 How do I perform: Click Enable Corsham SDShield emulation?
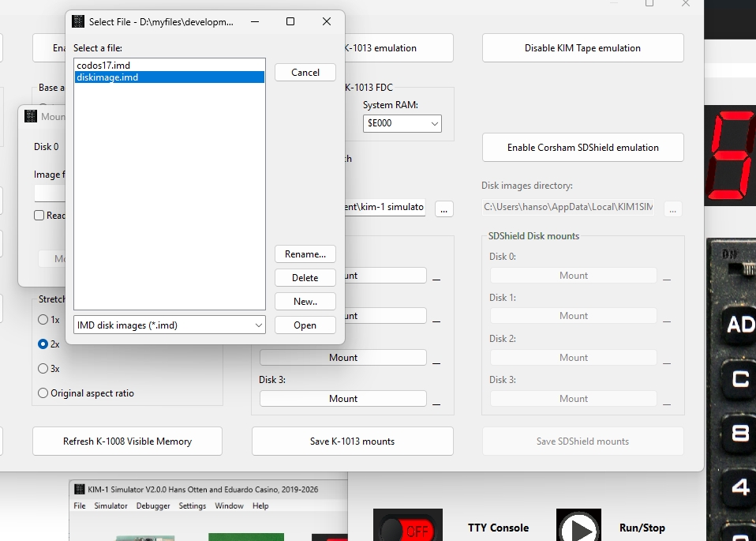(582, 147)
